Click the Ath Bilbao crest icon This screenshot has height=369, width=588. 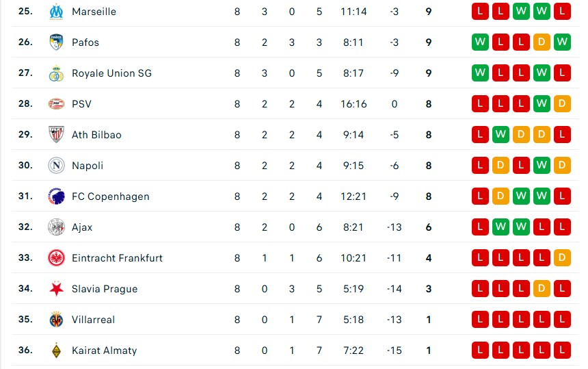point(56,135)
